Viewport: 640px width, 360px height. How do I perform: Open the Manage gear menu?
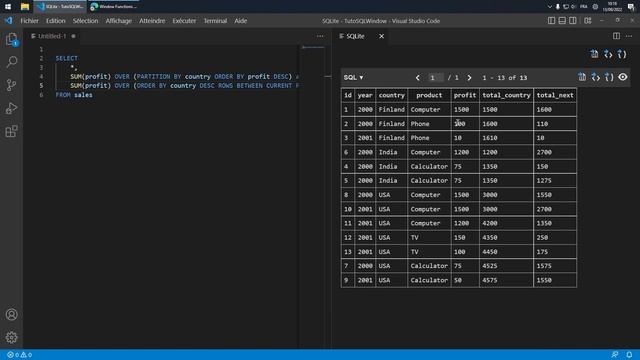point(11,337)
